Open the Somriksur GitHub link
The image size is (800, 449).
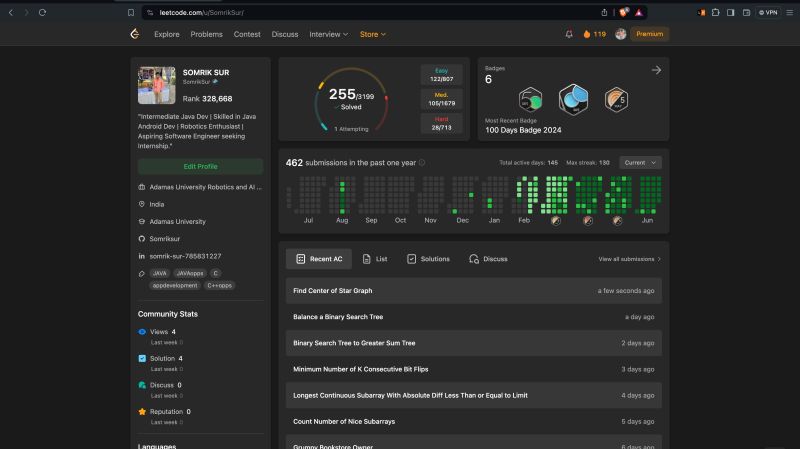click(164, 239)
